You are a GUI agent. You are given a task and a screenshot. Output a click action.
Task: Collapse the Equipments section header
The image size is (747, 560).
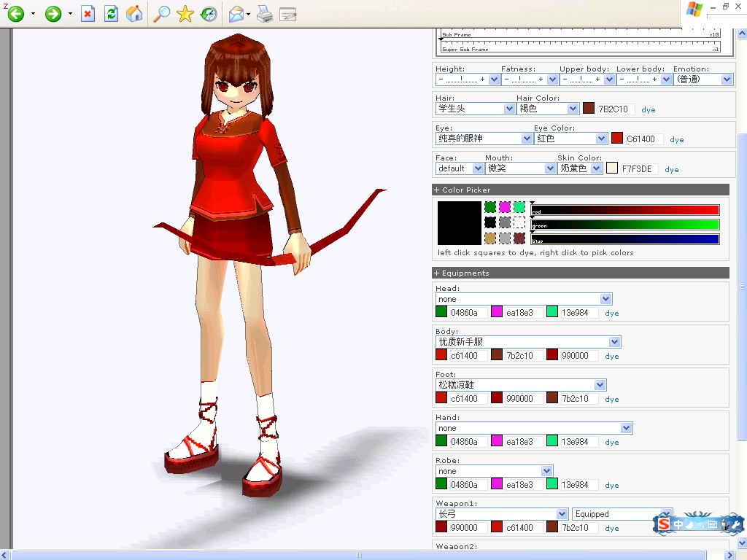(580, 273)
